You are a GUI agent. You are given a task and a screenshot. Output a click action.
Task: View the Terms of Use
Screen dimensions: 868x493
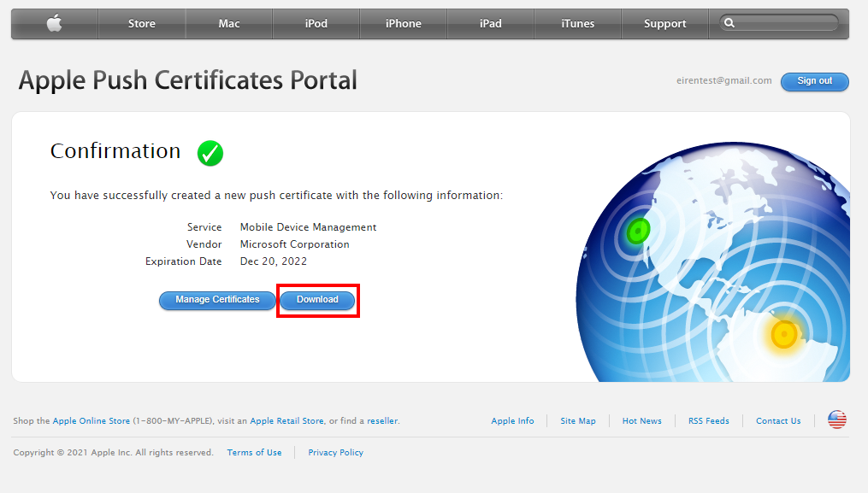(254, 453)
